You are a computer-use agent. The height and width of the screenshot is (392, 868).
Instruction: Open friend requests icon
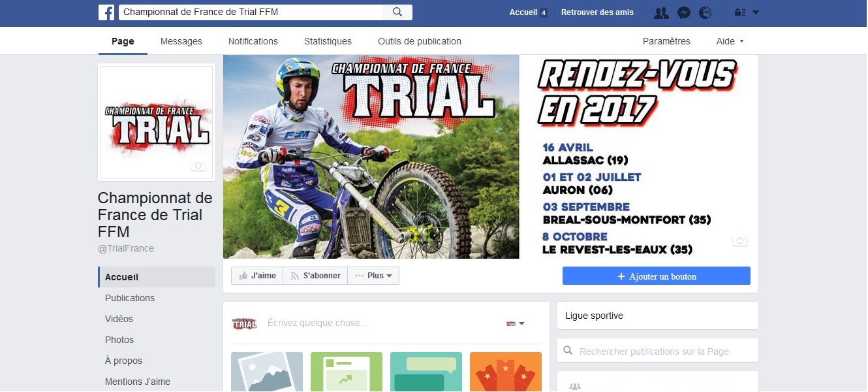tap(661, 12)
